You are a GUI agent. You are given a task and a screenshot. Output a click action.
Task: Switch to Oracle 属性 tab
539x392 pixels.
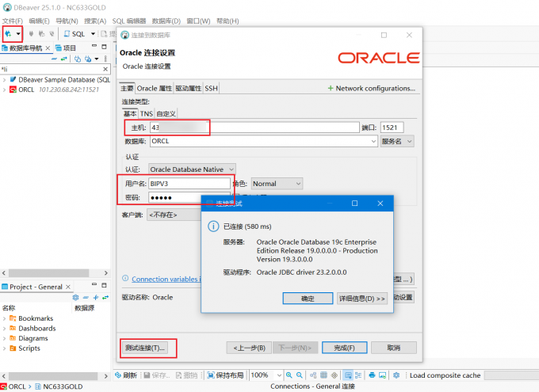155,88
